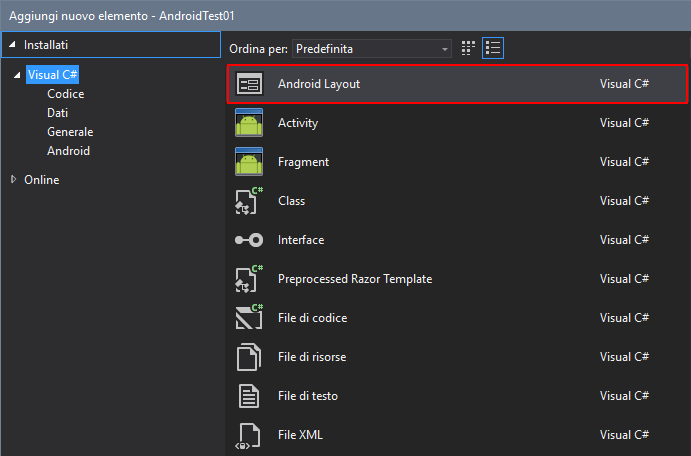
Task: Expand the Online tree node
Action: click(x=14, y=179)
